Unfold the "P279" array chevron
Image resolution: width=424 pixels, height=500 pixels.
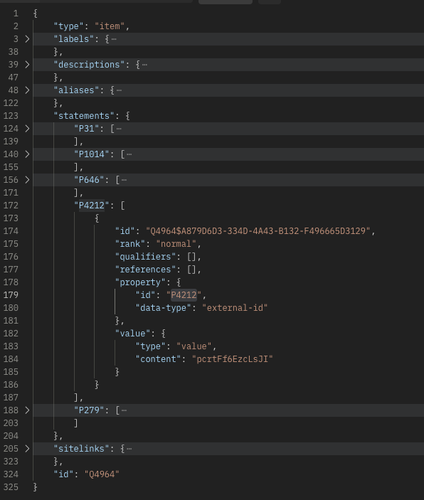coord(27,410)
